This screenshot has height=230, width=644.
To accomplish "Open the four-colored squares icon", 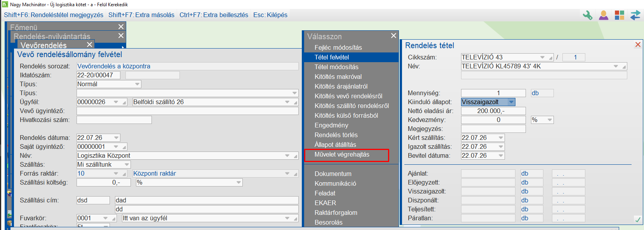I will click(620, 15).
